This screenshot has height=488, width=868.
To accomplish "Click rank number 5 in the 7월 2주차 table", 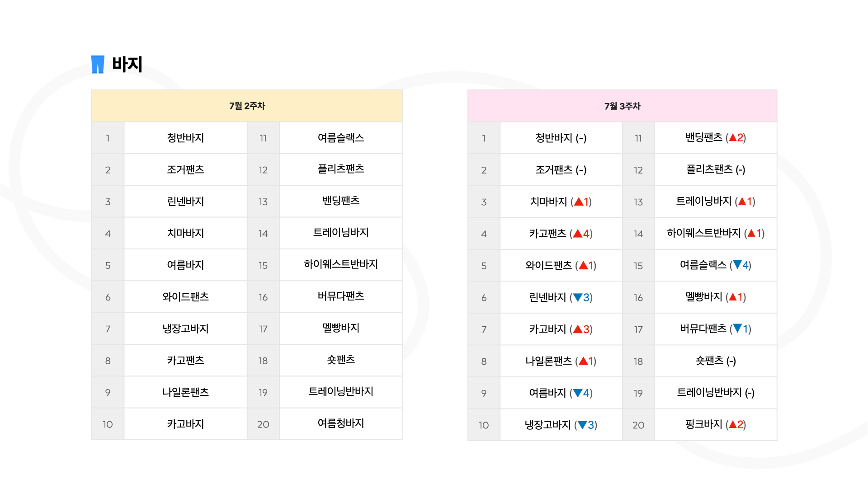I will click(108, 266).
